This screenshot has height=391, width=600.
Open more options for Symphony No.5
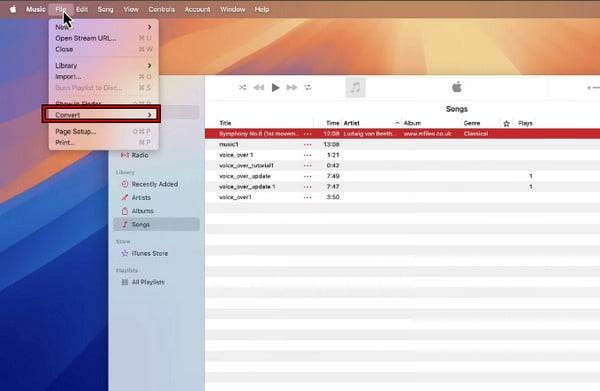click(x=307, y=134)
